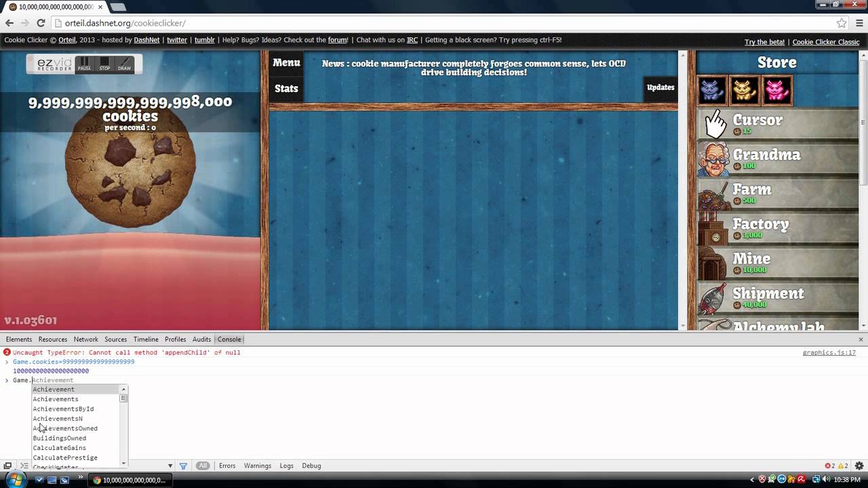Open the Updates panel
Viewport: 868px width, 488px height.
tap(660, 87)
